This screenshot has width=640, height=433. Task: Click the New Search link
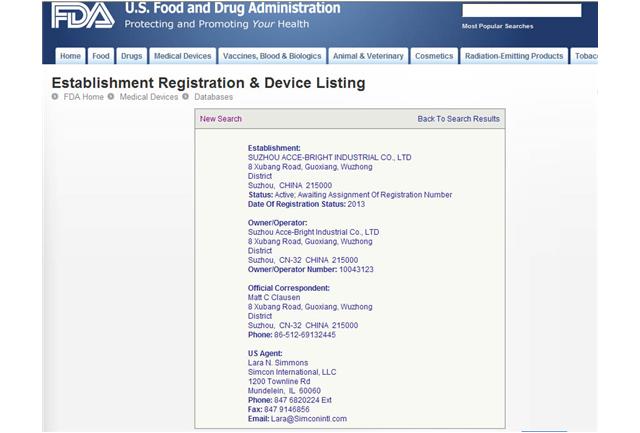[220, 119]
